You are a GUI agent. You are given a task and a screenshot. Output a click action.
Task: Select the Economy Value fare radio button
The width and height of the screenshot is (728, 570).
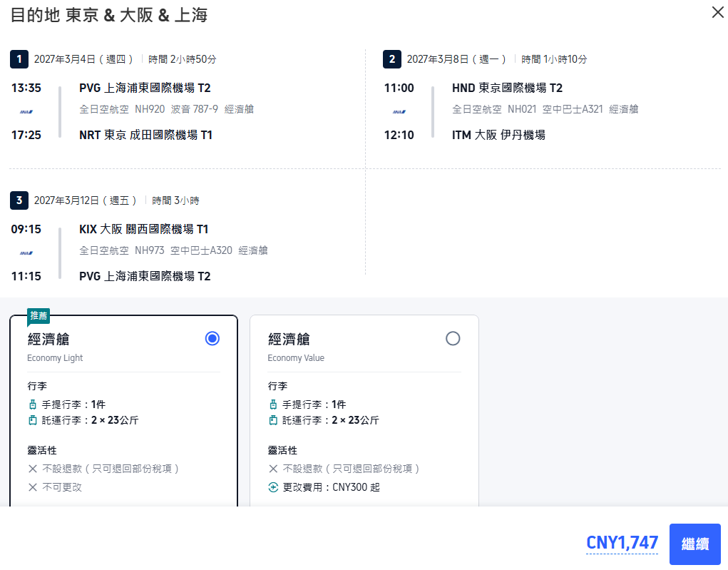(x=453, y=339)
